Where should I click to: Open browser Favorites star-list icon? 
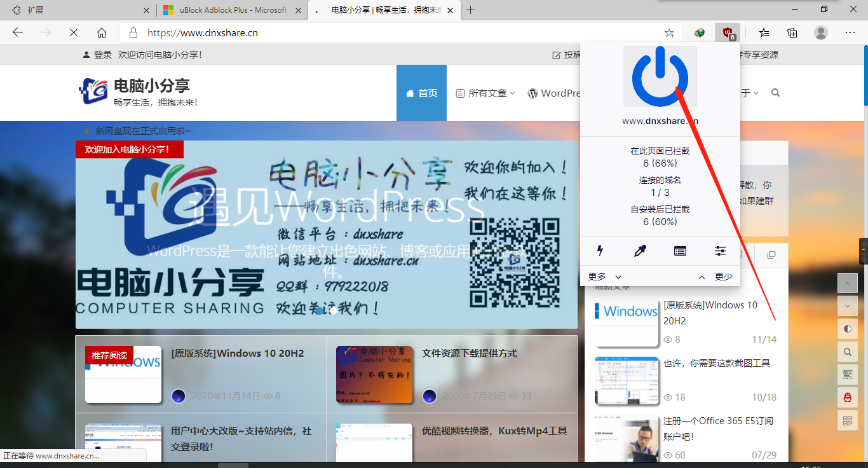[x=764, y=32]
